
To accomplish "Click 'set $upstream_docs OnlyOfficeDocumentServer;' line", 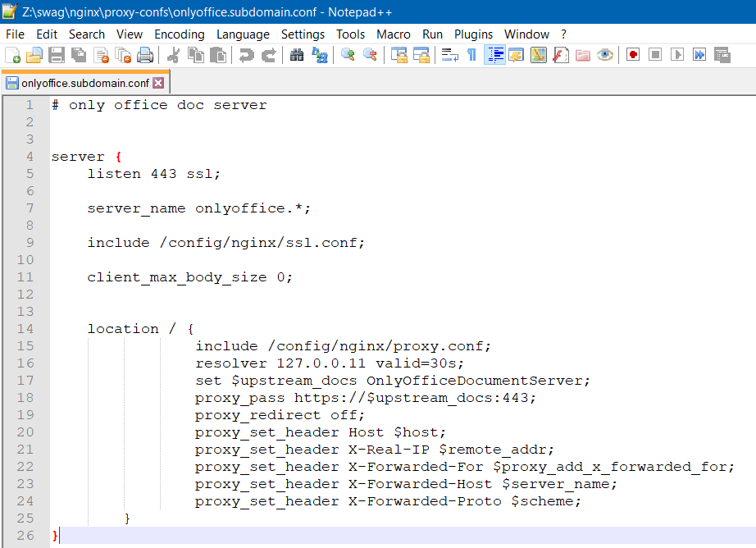I will pos(393,381).
